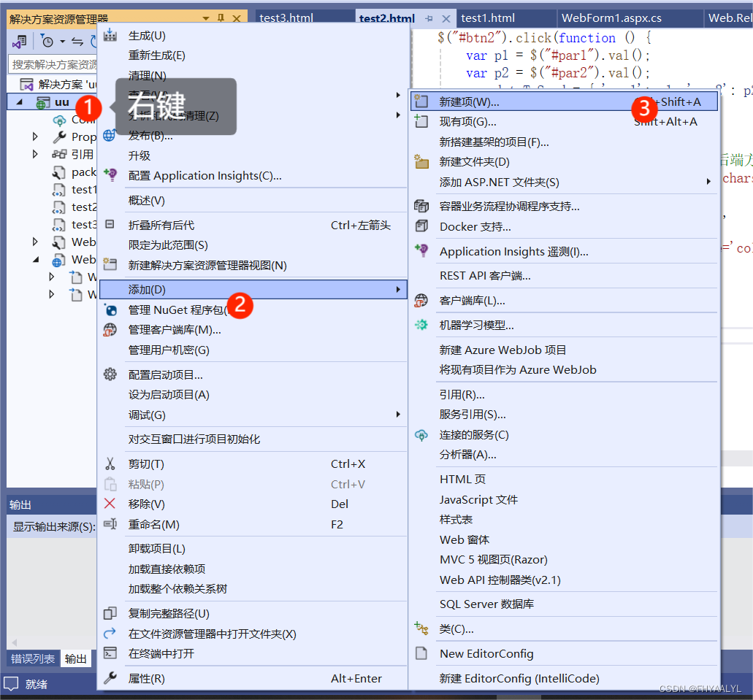
Task: Click the New EditorConfig file icon
Action: coord(421,653)
